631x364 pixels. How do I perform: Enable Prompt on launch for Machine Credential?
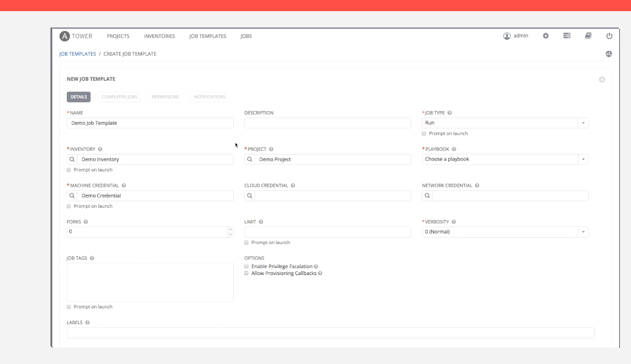point(69,206)
